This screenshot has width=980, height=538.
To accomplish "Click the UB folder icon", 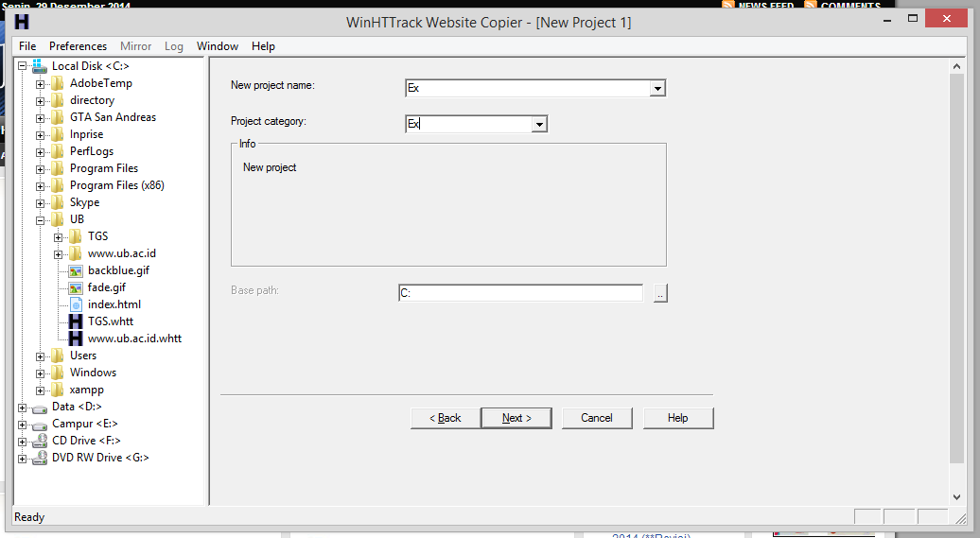I will (58, 219).
